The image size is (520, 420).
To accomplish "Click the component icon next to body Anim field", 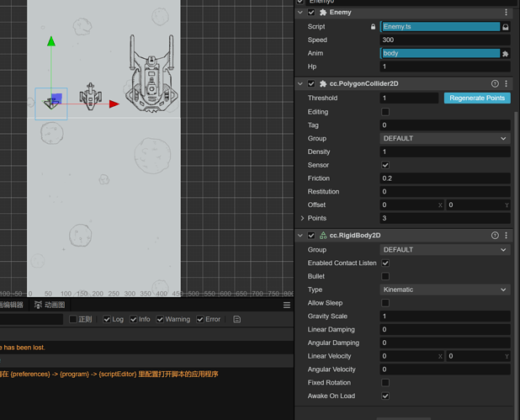I will [x=505, y=53].
